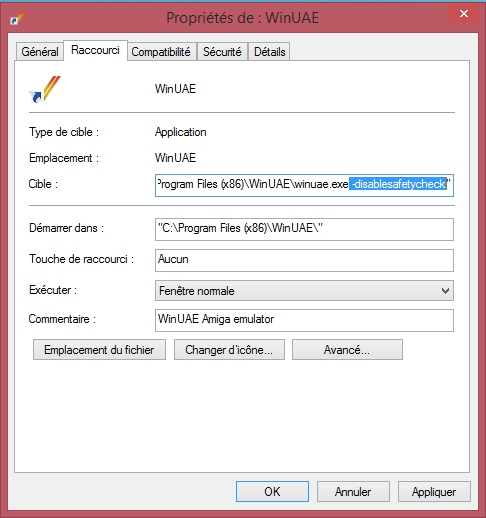The height and width of the screenshot is (518, 486).
Task: Switch to the Général tab
Action: tap(40, 52)
